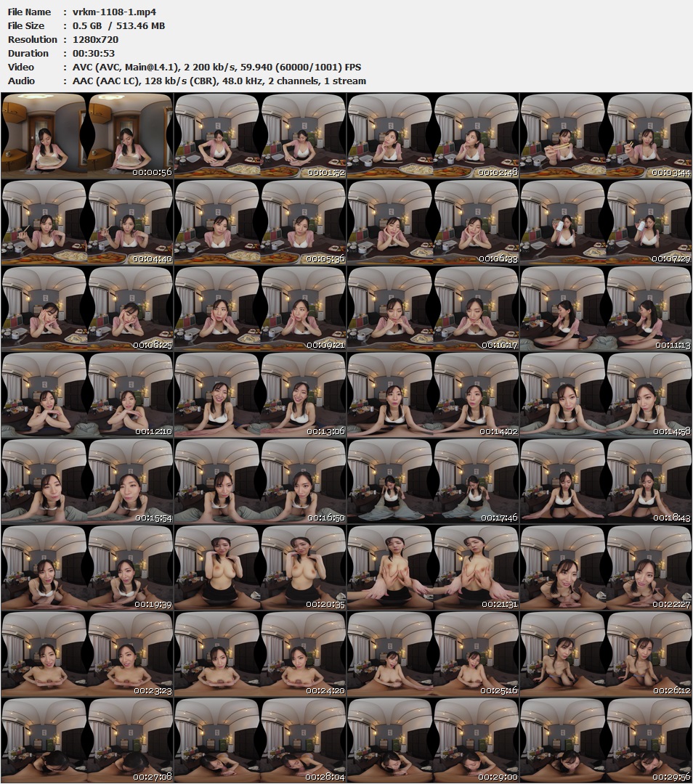Click the Duration value 00:30:53
This screenshot has width=693, height=784.
click(94, 53)
